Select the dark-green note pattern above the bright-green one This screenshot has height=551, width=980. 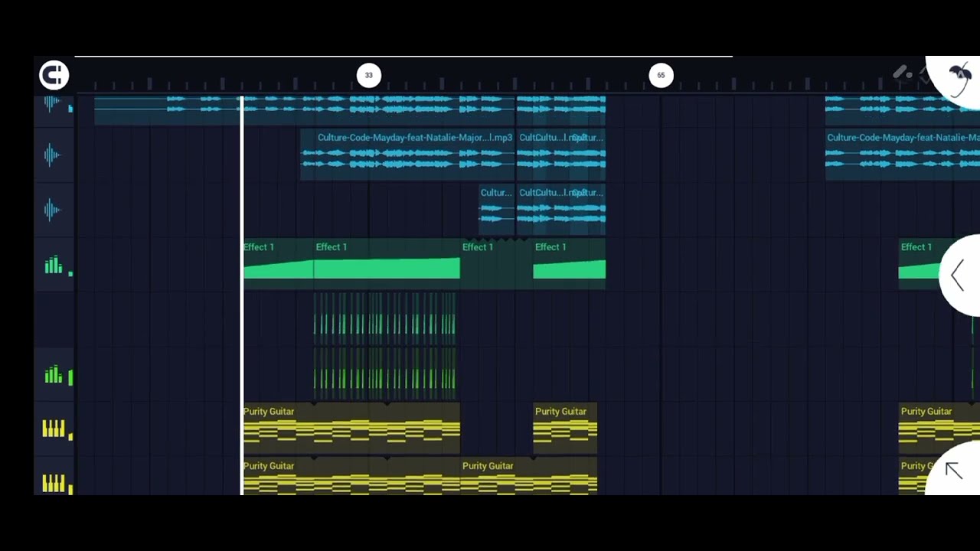point(385,319)
